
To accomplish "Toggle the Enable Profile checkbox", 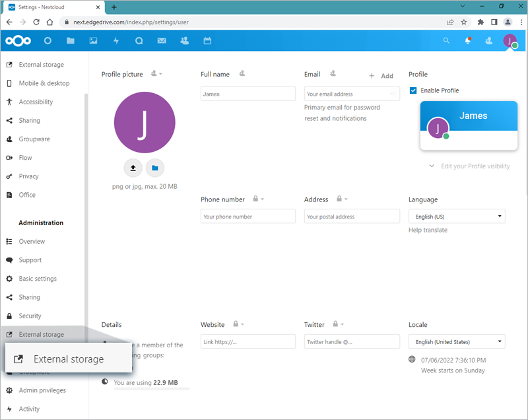I will [413, 90].
